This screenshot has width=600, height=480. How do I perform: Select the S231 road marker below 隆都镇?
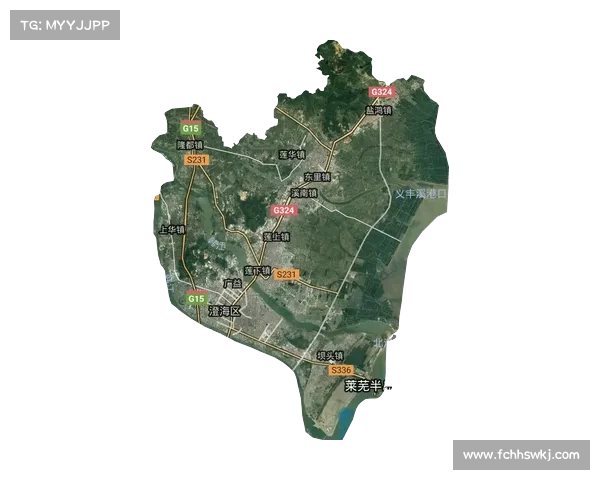[197, 160]
